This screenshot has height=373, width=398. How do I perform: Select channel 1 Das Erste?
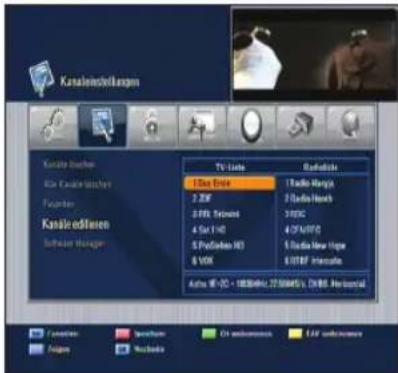coord(230,183)
